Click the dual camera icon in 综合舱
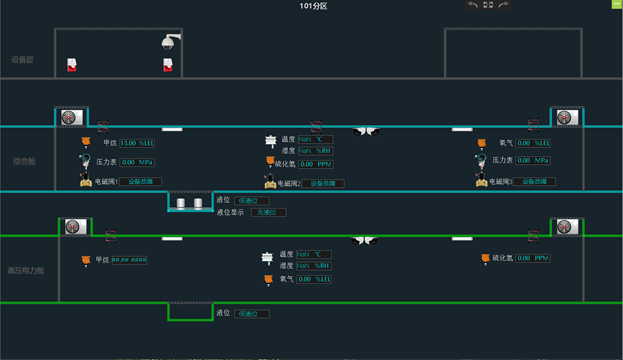This screenshot has width=623, height=360. pyautogui.click(x=366, y=131)
